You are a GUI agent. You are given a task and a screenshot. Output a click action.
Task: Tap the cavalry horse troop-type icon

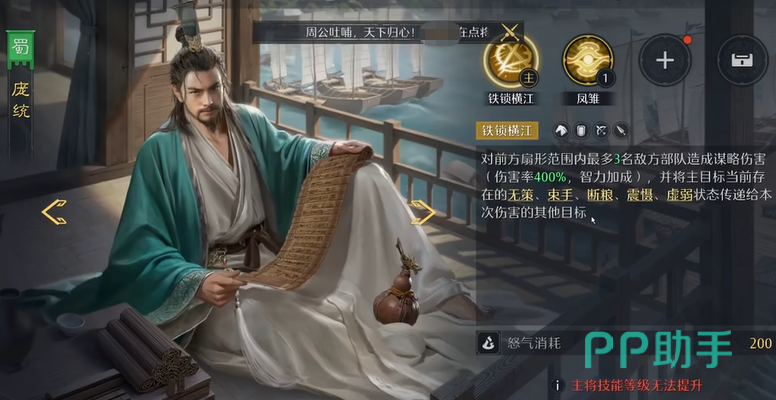pos(561,131)
